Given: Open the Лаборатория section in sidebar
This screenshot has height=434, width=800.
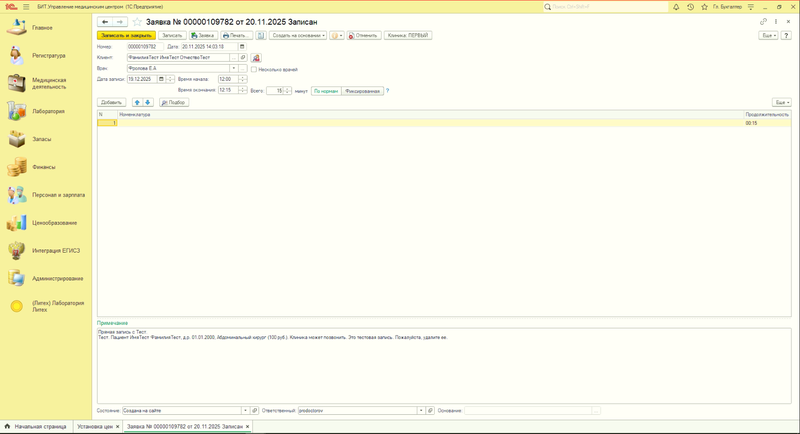Looking at the screenshot, I should click(x=47, y=111).
